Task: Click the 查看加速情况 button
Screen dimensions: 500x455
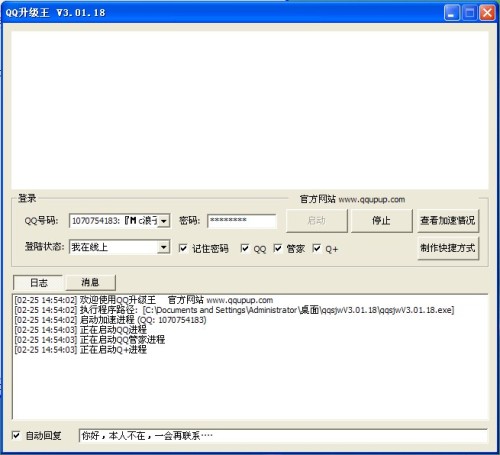Action: tap(448, 221)
